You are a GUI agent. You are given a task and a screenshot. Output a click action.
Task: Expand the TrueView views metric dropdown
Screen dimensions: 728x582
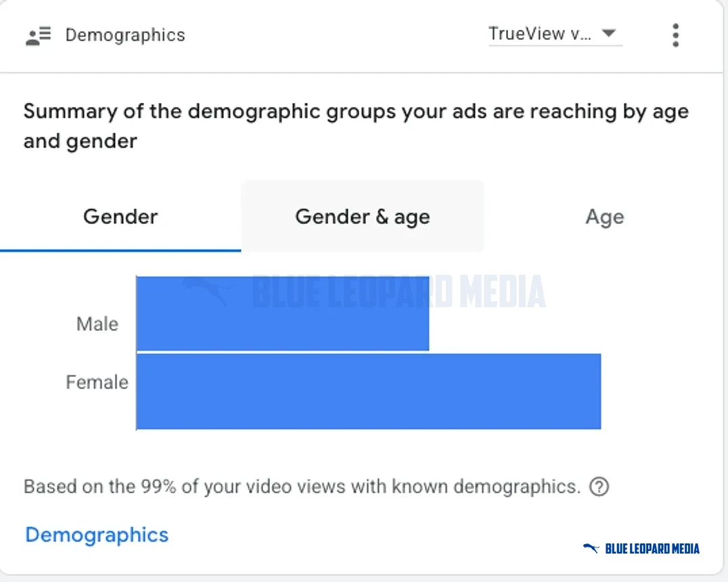pyautogui.click(x=555, y=34)
